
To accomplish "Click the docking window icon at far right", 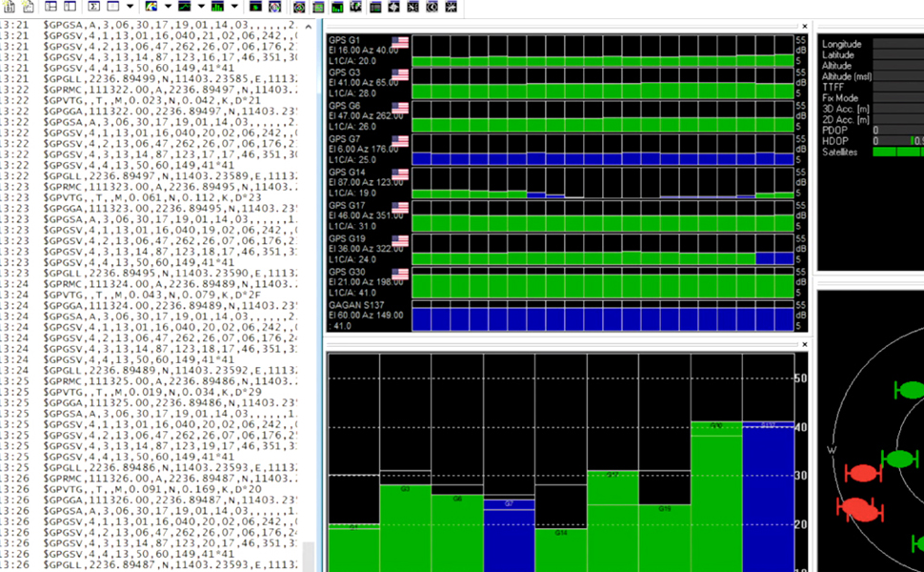I will coord(451,7).
